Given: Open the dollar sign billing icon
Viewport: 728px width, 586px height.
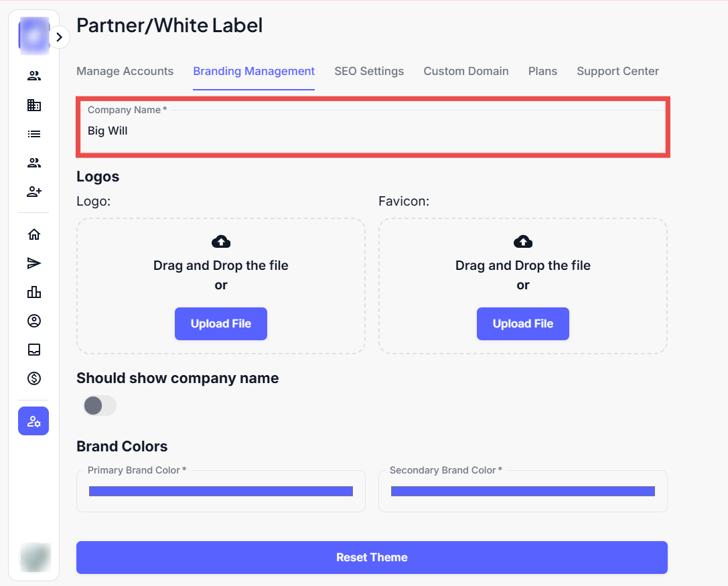Looking at the screenshot, I should tap(33, 378).
